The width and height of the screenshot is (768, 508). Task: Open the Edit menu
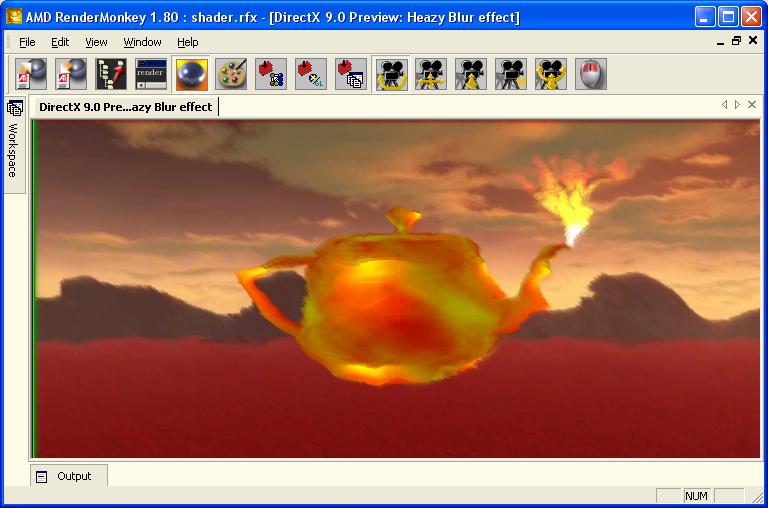tap(60, 42)
